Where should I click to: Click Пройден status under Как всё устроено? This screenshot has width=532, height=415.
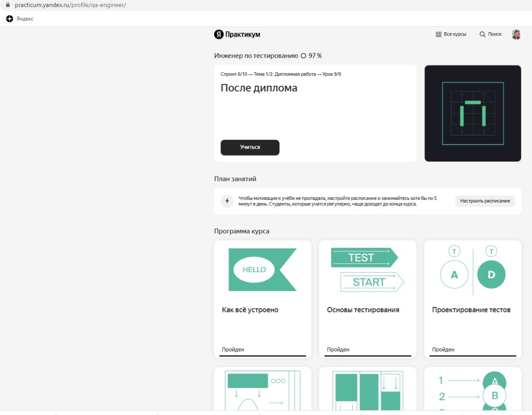point(233,350)
